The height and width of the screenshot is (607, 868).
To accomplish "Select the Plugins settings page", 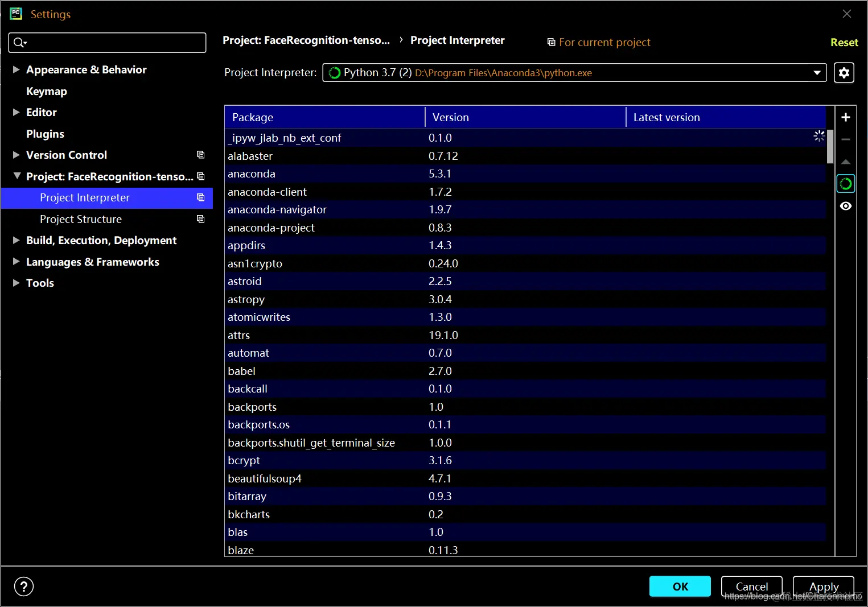I will (x=45, y=134).
